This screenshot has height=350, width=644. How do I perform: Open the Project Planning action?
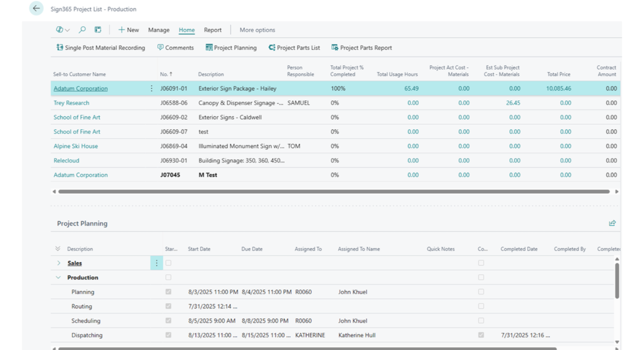[231, 48]
